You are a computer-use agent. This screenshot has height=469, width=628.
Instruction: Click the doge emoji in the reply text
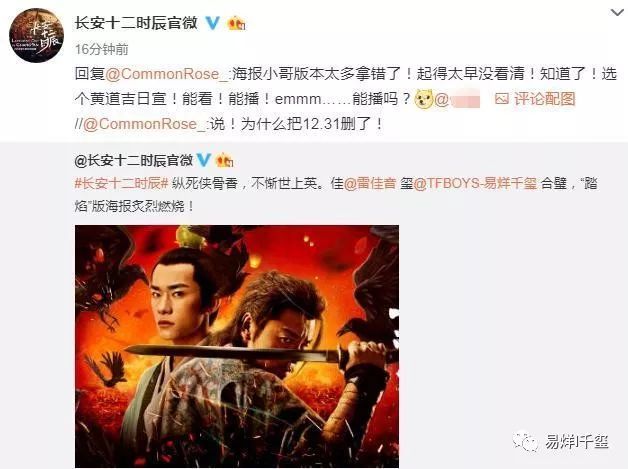(424, 99)
